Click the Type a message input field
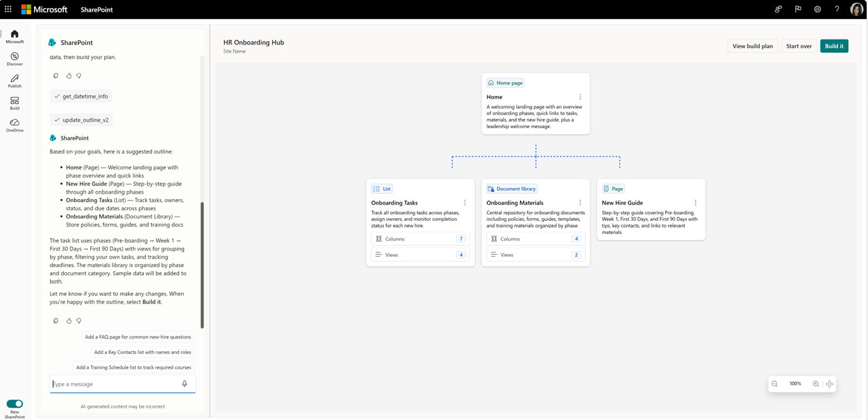This screenshot has width=868, height=420. click(114, 384)
